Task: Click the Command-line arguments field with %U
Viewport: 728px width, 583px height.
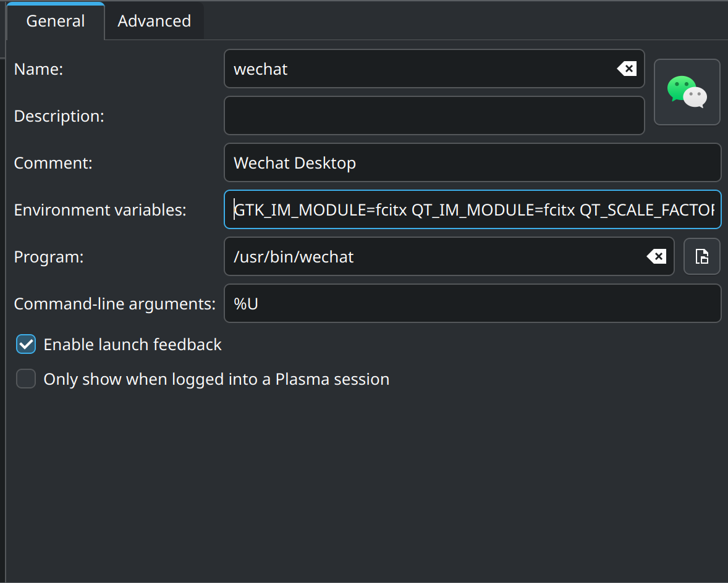Action: pyautogui.click(x=472, y=303)
